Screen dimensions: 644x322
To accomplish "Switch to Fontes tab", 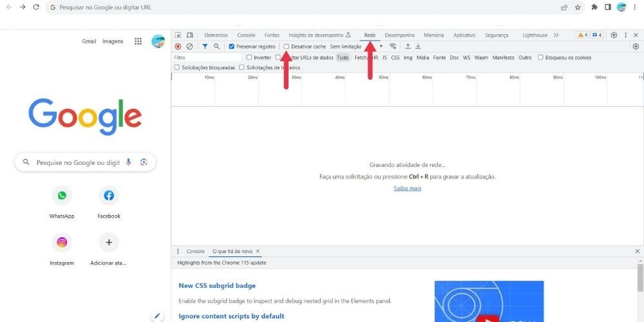I will point(272,35).
